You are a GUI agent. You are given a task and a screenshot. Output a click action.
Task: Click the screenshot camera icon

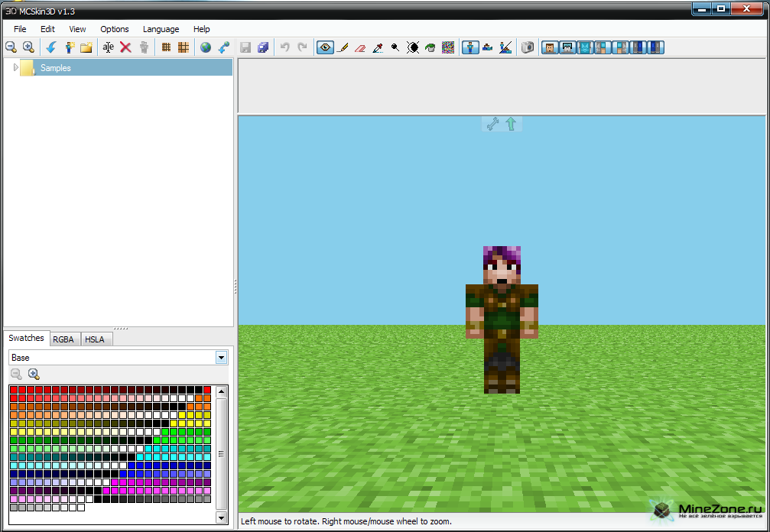(x=528, y=47)
